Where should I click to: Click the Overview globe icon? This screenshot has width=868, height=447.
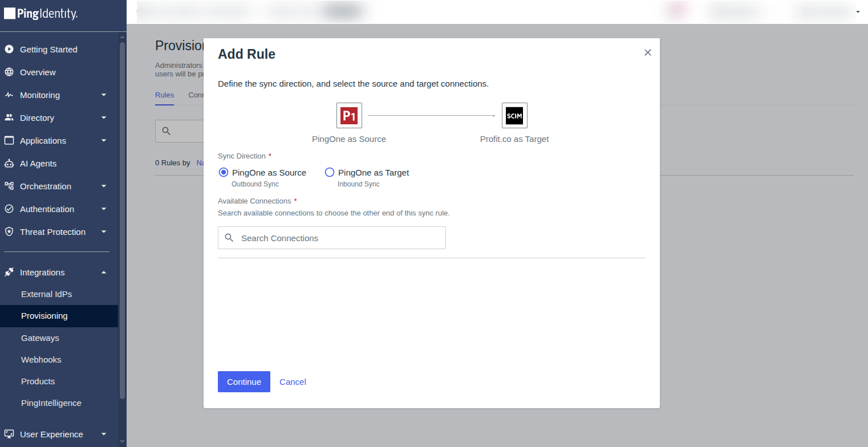click(x=9, y=72)
